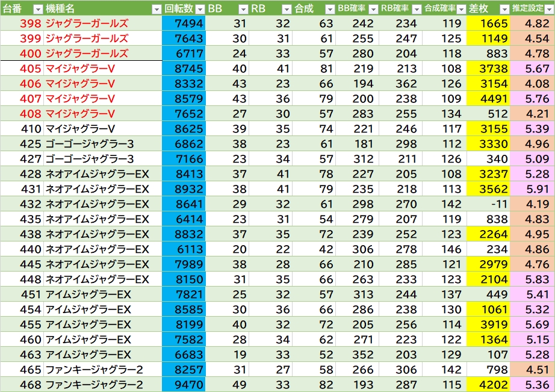The height and width of the screenshot is (392, 555).
Task: Click the 回転数 cell showing 6113
Action: click(184, 249)
